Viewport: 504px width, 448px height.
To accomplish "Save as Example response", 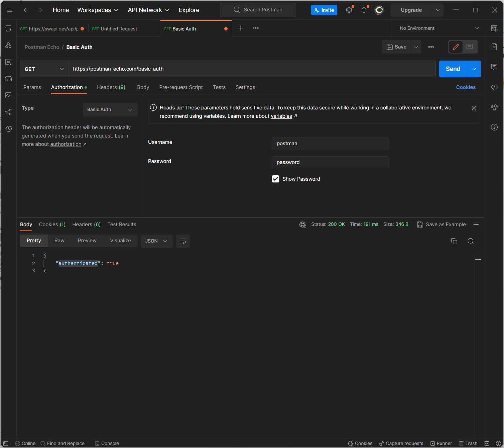I will pos(442,225).
